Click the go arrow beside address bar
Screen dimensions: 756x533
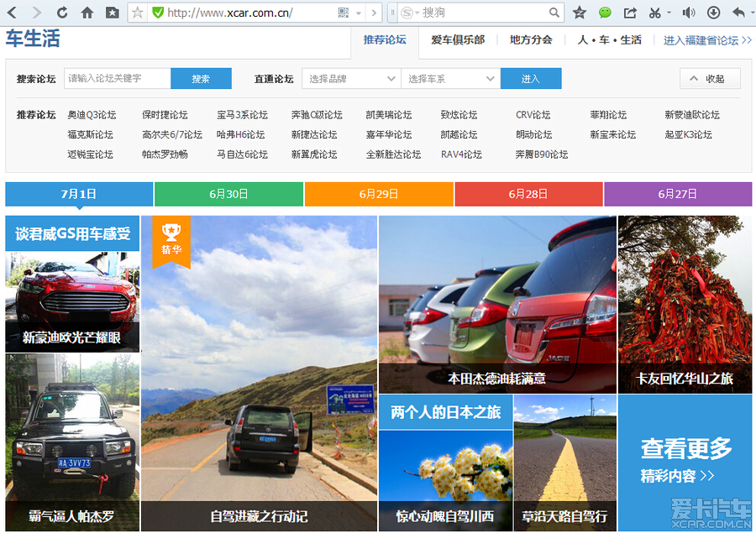[x=374, y=13]
